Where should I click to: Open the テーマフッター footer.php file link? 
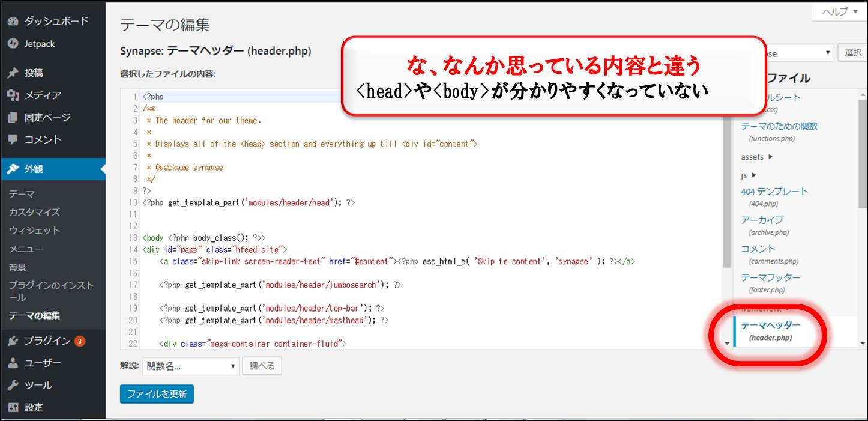click(770, 277)
